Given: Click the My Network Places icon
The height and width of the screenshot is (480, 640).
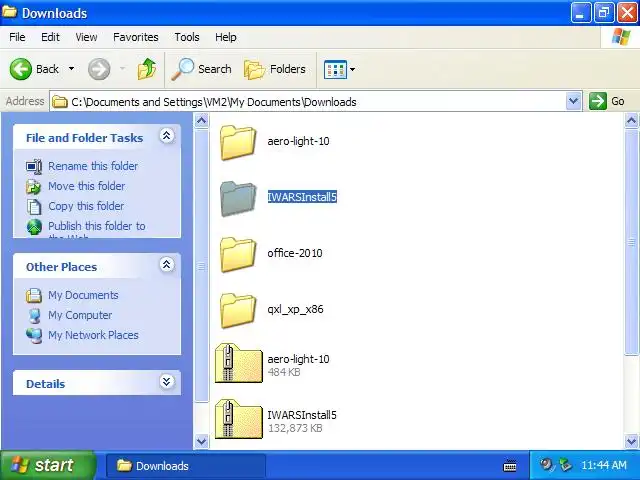Looking at the screenshot, I should pyautogui.click(x=34, y=336).
